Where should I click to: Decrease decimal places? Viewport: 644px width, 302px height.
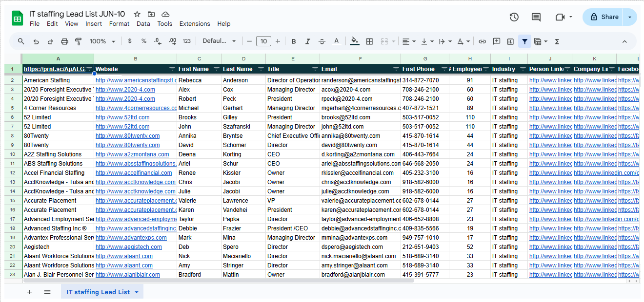(158, 41)
